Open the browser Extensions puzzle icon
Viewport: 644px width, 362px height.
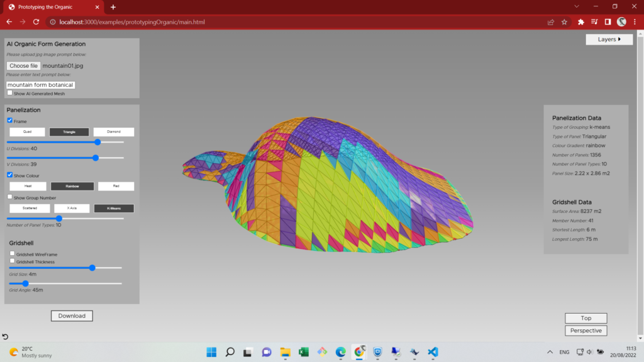click(x=580, y=22)
